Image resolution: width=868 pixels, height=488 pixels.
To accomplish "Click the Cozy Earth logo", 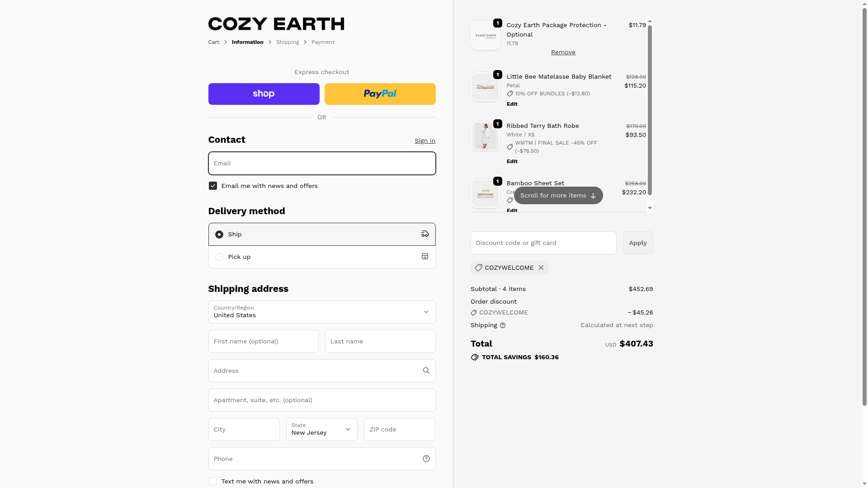I will [x=276, y=24].
